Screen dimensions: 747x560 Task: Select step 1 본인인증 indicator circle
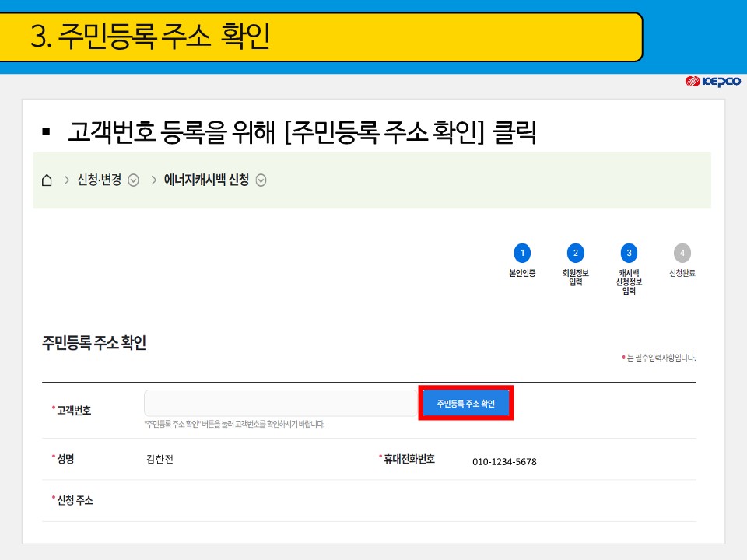point(522,252)
